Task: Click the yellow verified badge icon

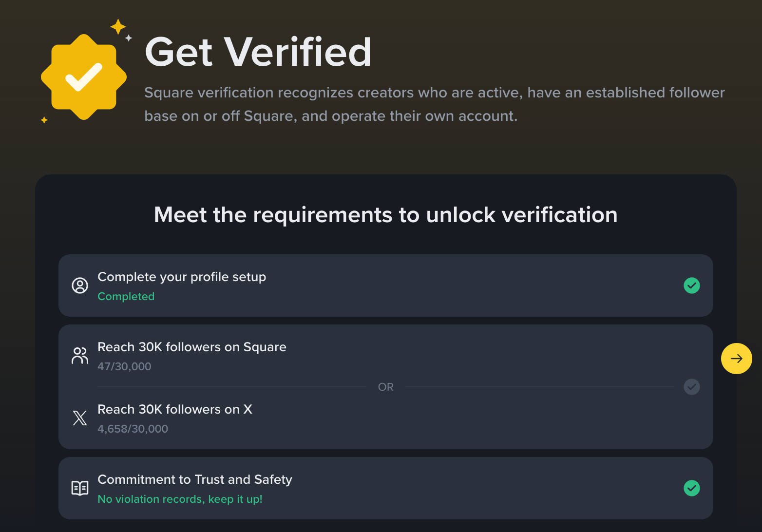Action: [x=84, y=77]
